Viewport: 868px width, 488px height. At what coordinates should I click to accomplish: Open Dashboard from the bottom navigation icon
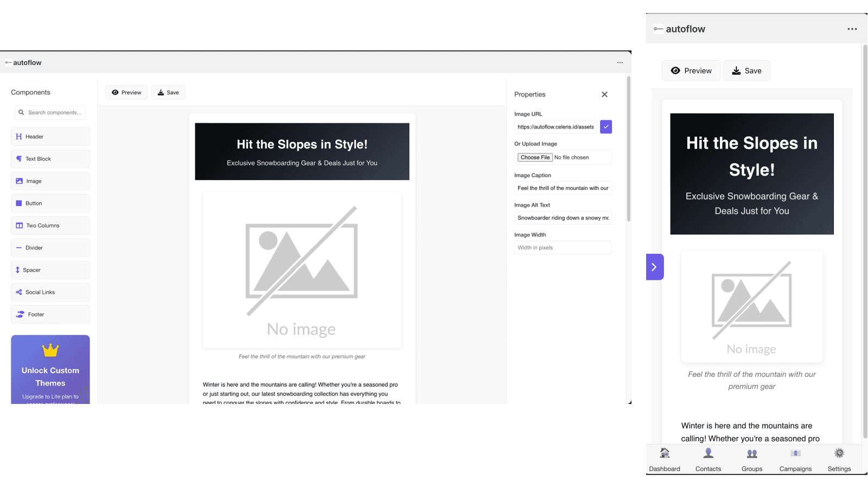pos(665,453)
